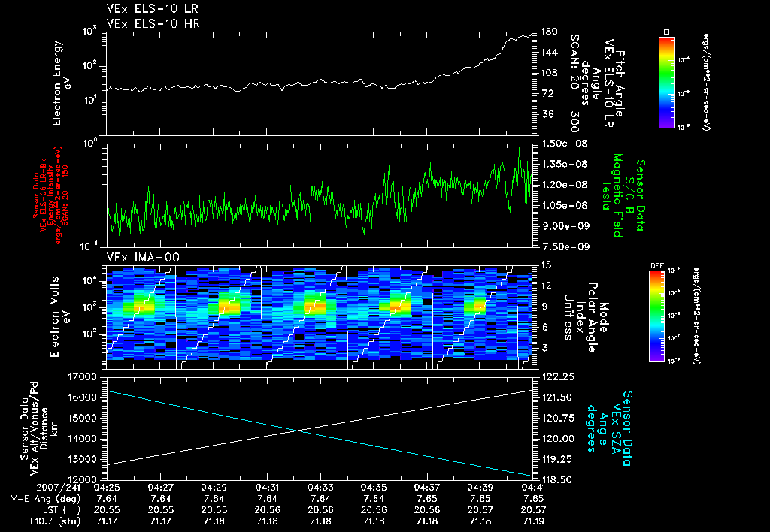Screen dimensions: 770x532
Task: Click the 12000 km distance tick
Action: [x=81, y=479]
